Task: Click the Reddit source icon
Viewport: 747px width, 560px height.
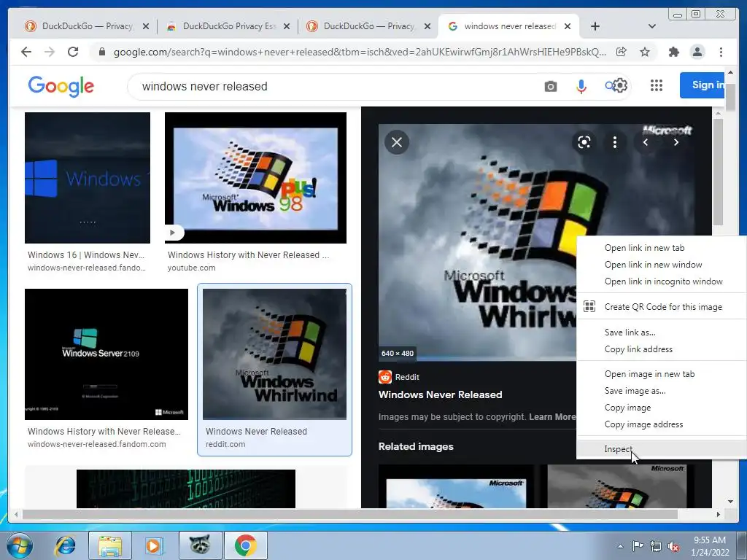Action: 385,377
